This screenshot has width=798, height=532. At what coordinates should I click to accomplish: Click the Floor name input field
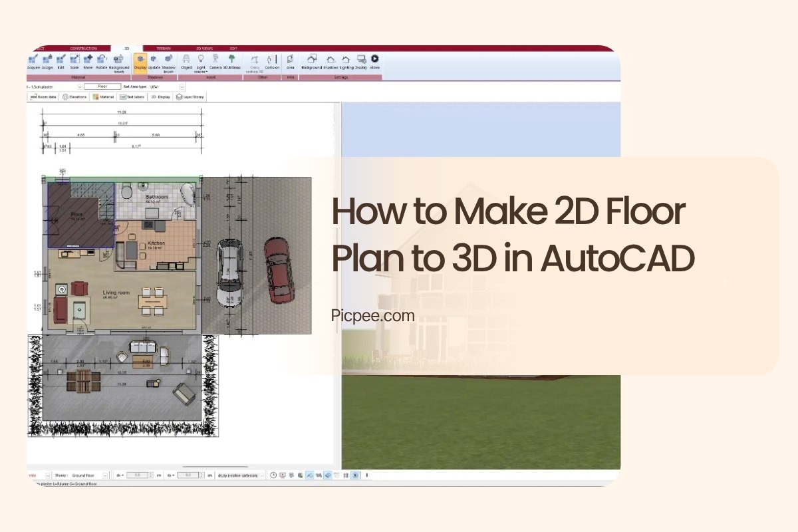[102, 86]
